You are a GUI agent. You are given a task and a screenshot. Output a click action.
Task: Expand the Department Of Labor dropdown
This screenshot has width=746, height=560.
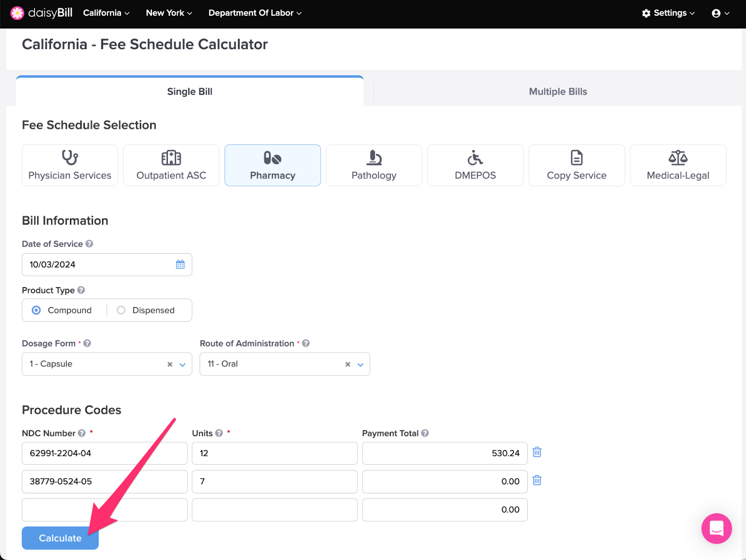255,13
